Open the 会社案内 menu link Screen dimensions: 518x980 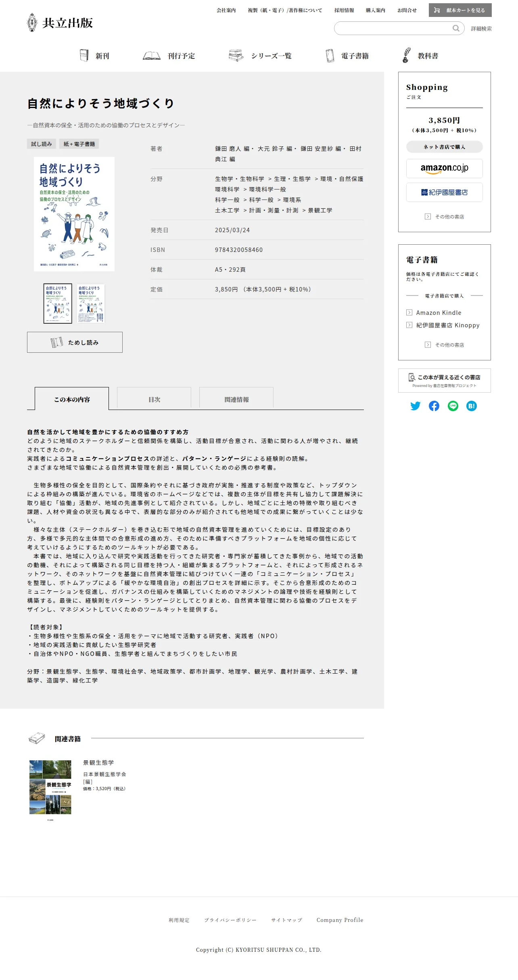(226, 10)
